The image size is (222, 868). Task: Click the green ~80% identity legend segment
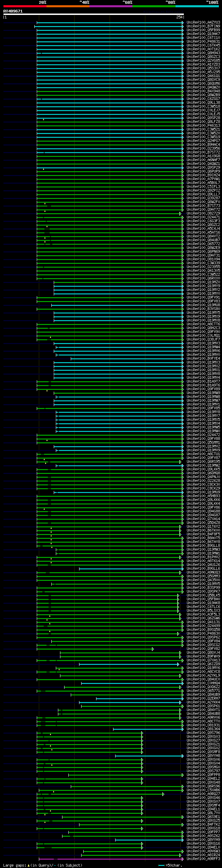coord(154,6)
